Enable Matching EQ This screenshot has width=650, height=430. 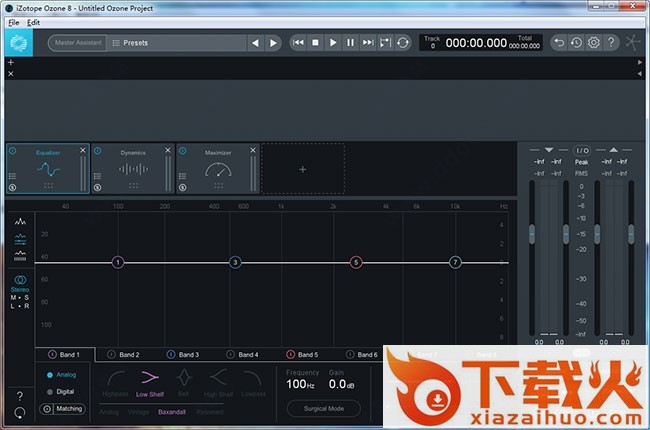[63, 409]
